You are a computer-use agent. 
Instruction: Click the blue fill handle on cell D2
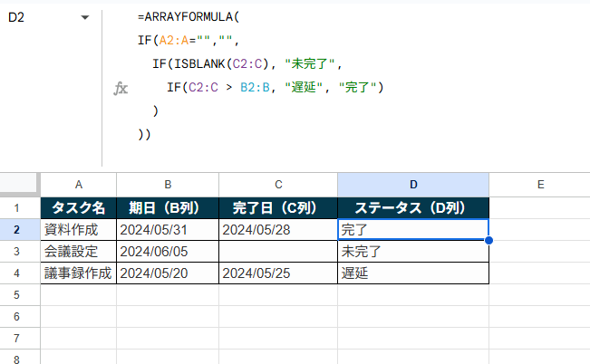488,240
